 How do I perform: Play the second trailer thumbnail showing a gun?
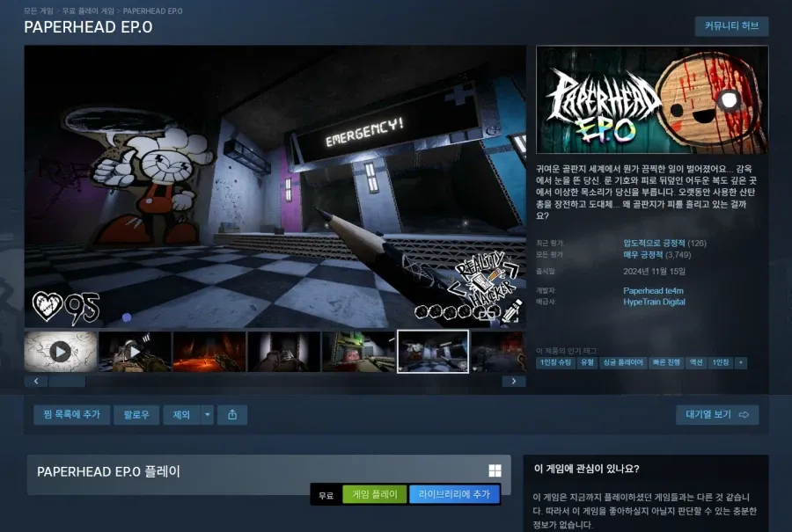(135, 352)
